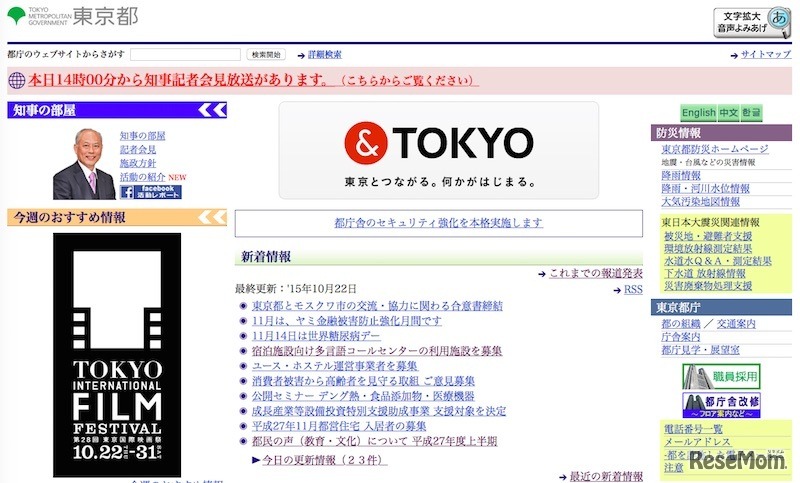Click the 東京都庁 section header
This screenshot has height=483, width=800.
721,308
